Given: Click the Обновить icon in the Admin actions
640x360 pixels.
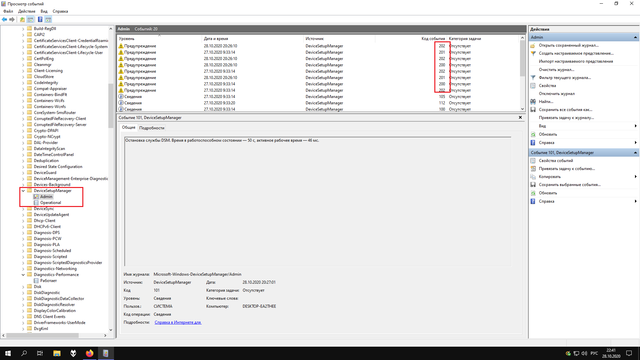Looking at the screenshot, I should 533,134.
